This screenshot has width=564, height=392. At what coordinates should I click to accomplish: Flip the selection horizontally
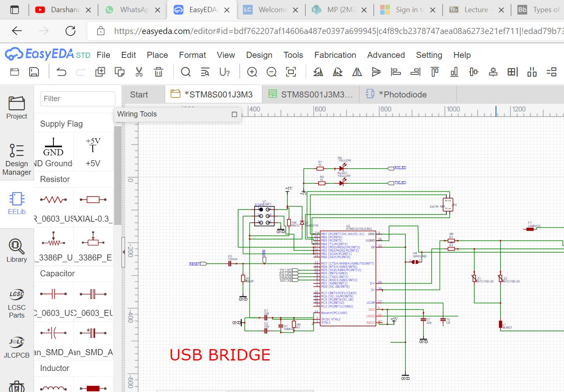point(357,72)
